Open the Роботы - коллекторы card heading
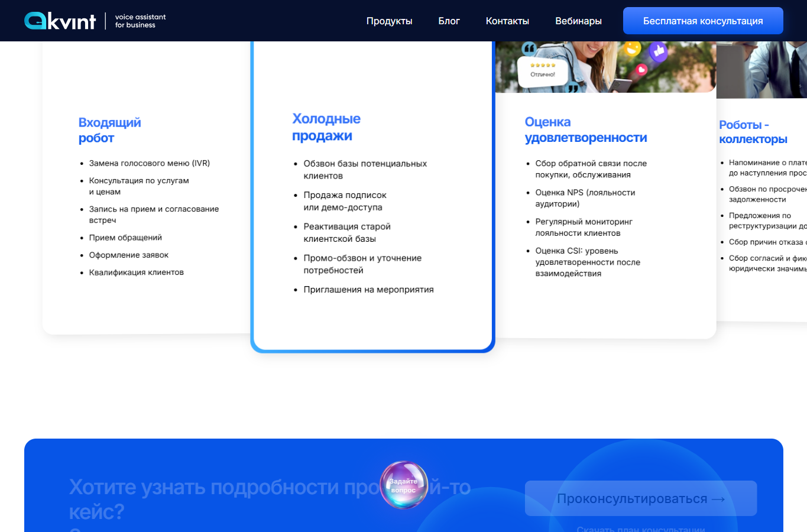 pos(753,132)
